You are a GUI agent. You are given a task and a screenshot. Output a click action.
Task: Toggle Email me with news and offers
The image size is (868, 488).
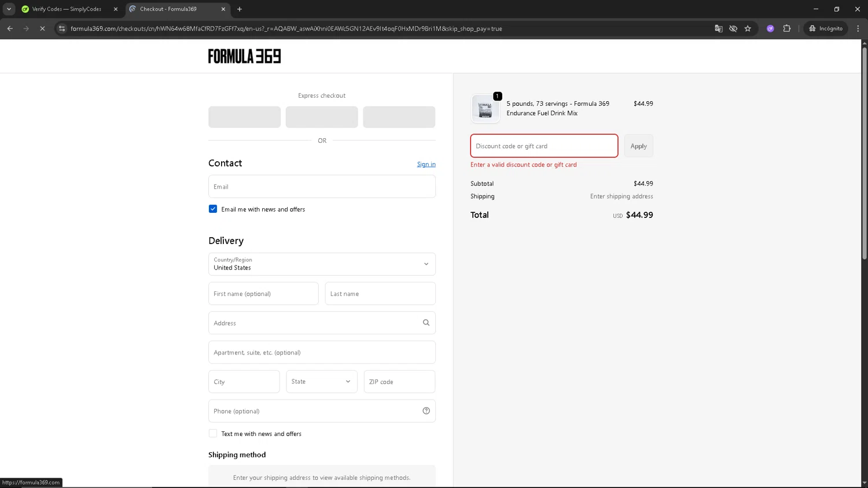pos(213,209)
